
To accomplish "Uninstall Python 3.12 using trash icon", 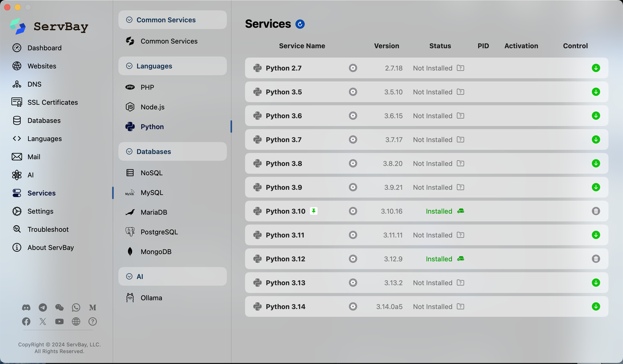I will (x=596, y=259).
